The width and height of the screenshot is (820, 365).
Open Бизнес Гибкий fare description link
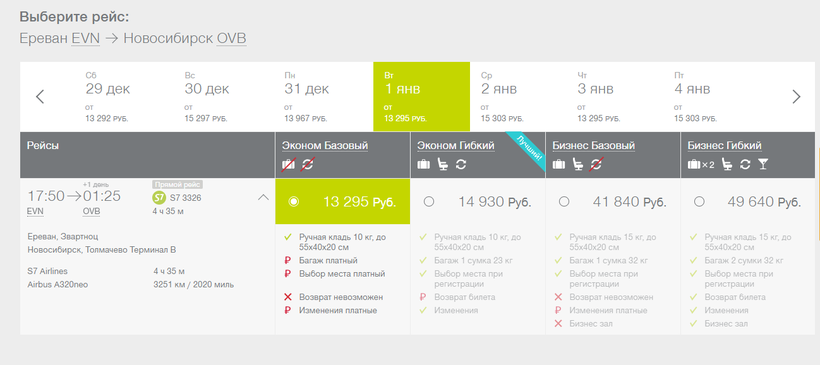724,145
